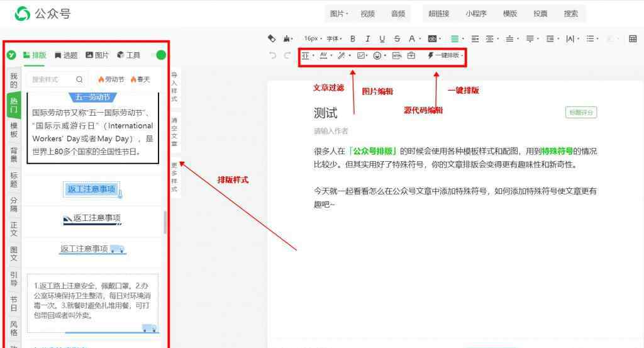Expand the 一键排版 one-click layout dropdown
Screen dimensions: 644x348
pos(445,55)
